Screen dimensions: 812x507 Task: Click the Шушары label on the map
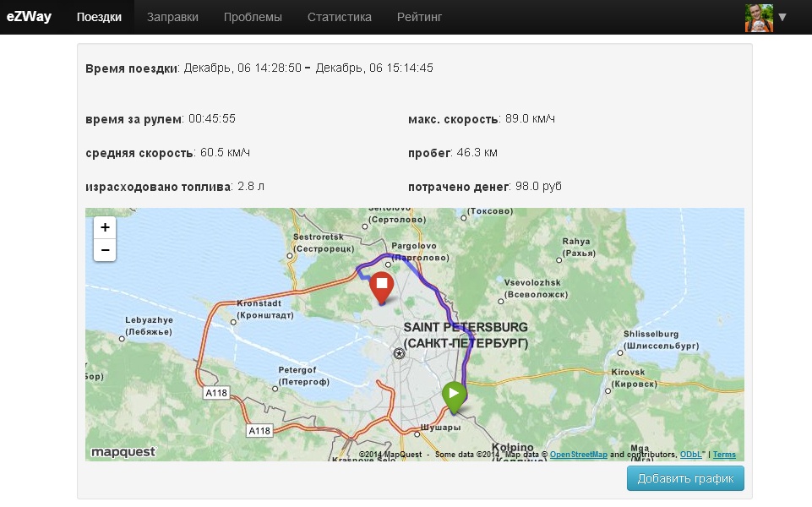pyautogui.click(x=440, y=428)
